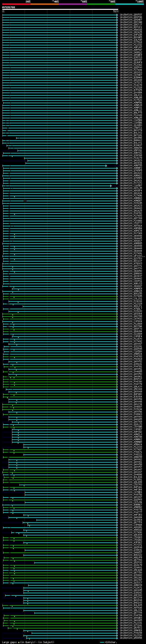Click the yellow gap triangle in the legend
146x644 pixels.
coord(19,642)
